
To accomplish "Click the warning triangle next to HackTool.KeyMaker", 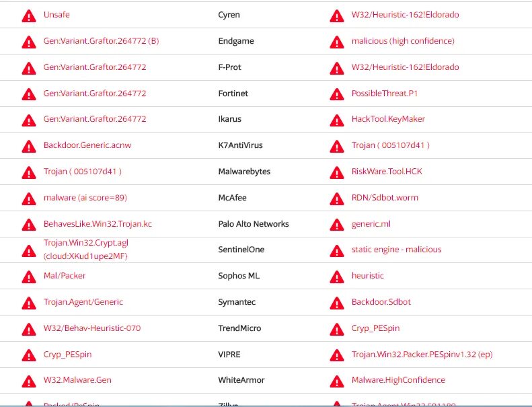I will click(x=337, y=120).
